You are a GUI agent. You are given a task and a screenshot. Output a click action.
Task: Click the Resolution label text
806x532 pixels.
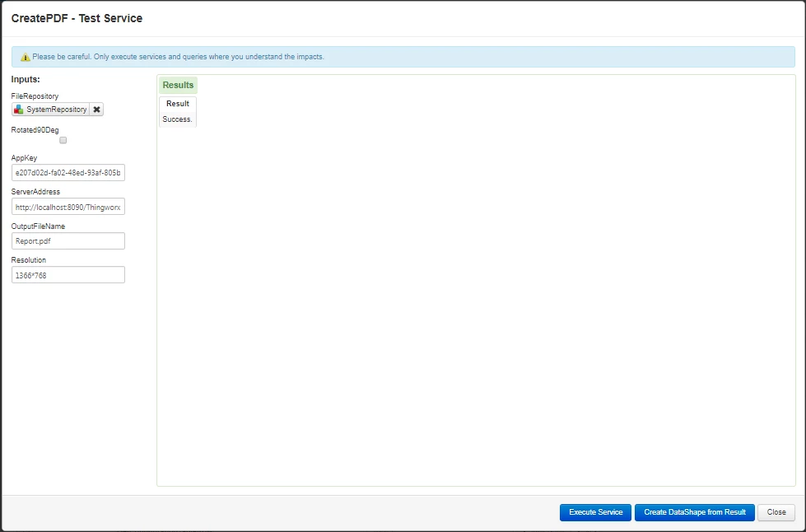coord(29,260)
